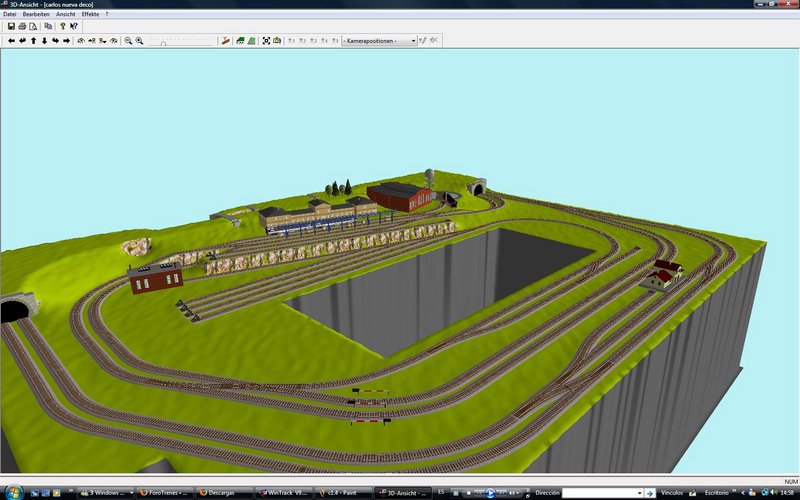
Task: Click the add camera position icon
Action: (422, 41)
